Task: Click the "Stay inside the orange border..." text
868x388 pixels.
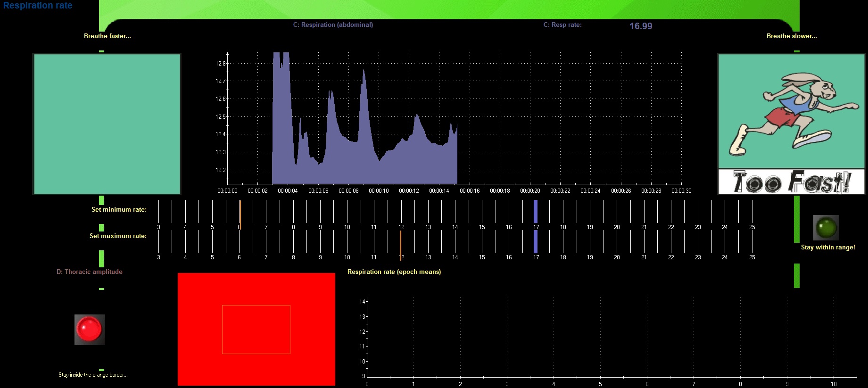Action: 93,375
